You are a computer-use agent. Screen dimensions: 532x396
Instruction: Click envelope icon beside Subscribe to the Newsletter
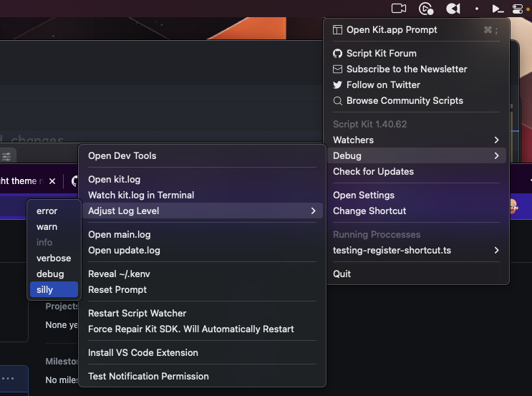(337, 69)
